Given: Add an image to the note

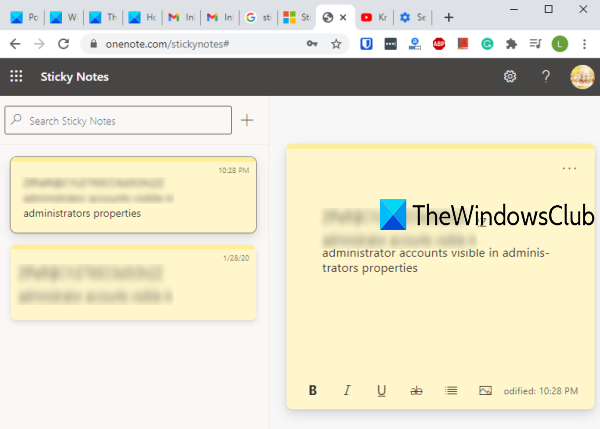Looking at the screenshot, I should point(485,390).
